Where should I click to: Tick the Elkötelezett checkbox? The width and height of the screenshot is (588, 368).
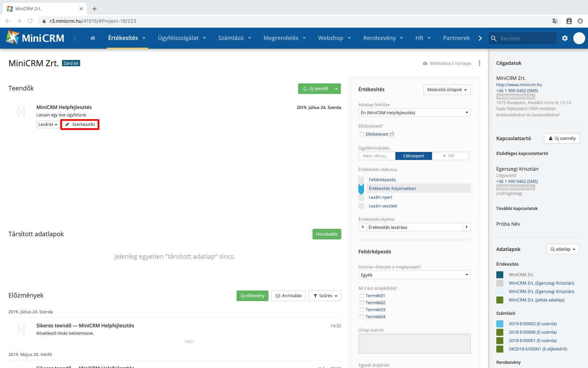(x=362, y=134)
